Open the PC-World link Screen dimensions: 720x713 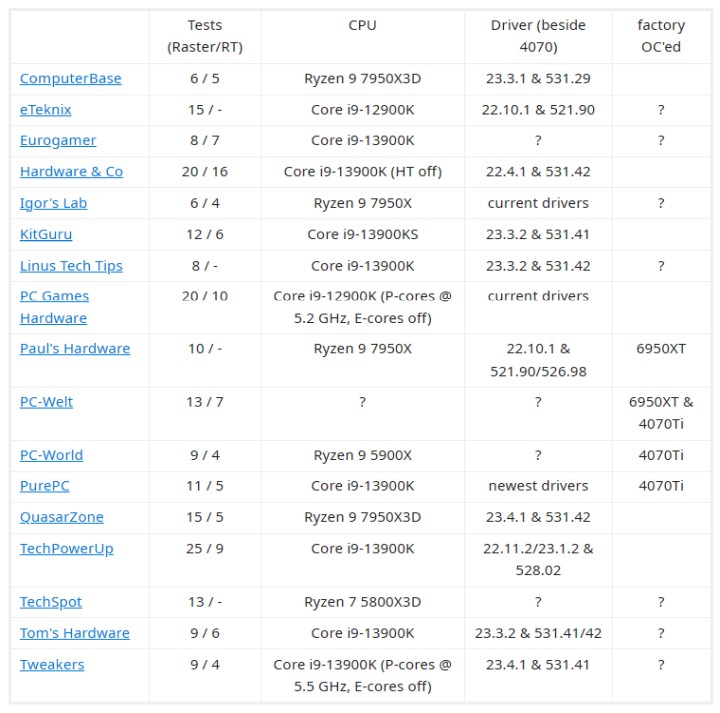pos(51,455)
